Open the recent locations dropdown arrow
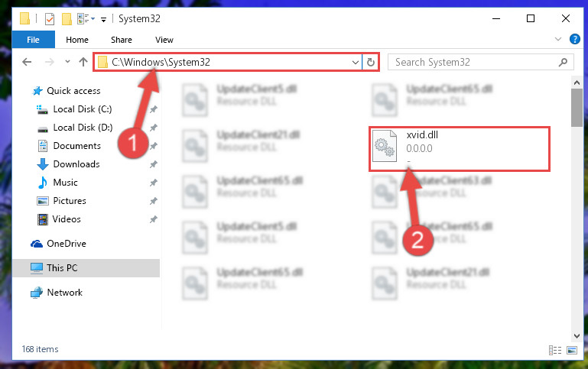588x369 pixels. 67,61
